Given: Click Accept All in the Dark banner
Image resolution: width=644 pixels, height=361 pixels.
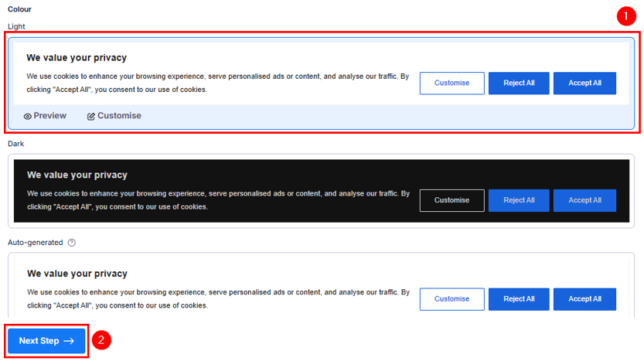Looking at the screenshot, I should (x=584, y=200).
